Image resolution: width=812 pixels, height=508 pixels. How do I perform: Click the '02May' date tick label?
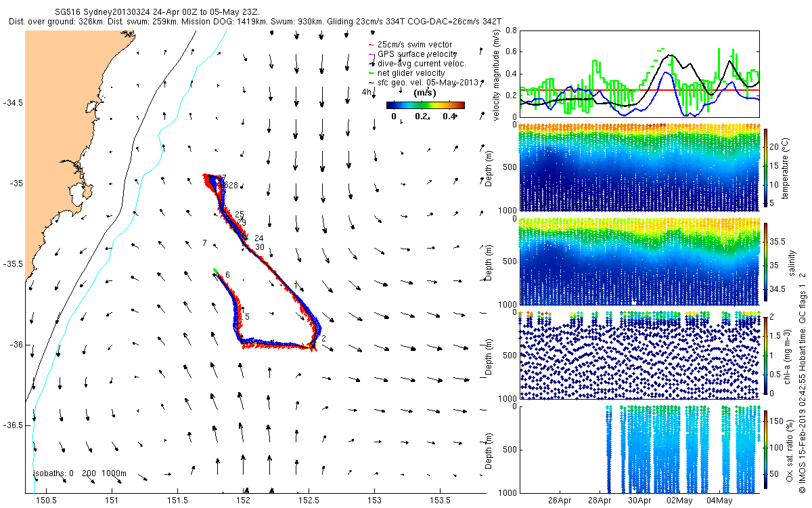point(679,501)
